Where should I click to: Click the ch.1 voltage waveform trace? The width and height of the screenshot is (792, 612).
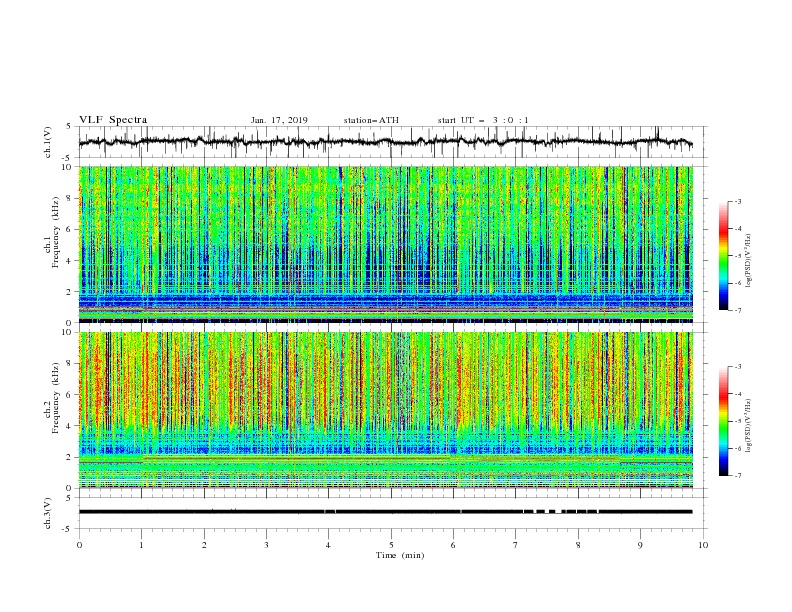386,142
